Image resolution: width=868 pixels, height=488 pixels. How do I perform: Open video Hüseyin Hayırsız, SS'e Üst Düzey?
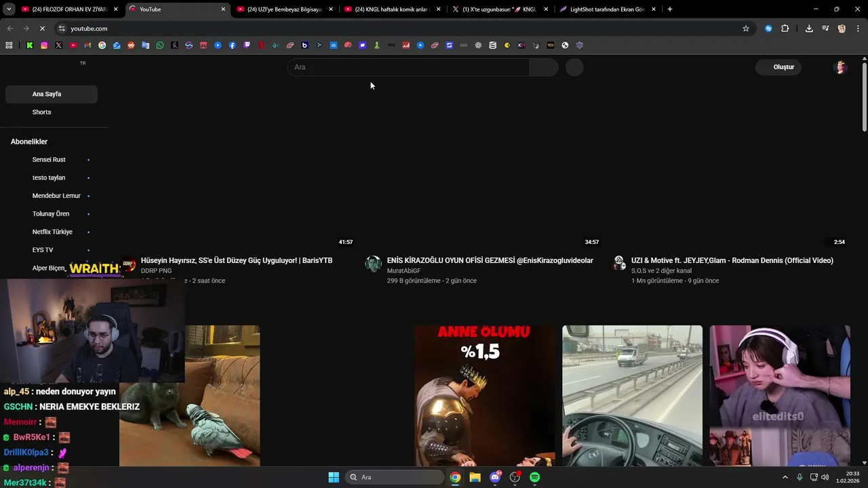(237, 260)
